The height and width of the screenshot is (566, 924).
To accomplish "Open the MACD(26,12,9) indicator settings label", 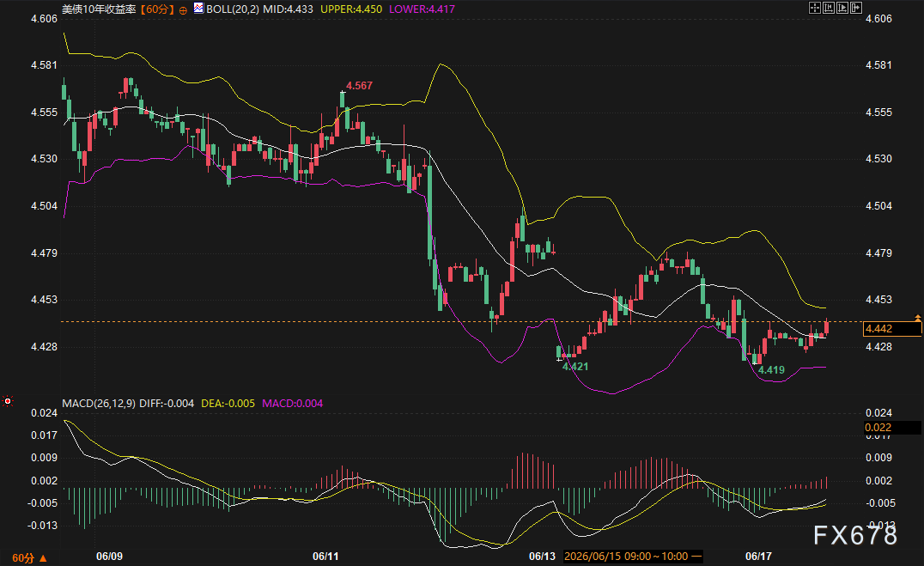I will 99,404.
